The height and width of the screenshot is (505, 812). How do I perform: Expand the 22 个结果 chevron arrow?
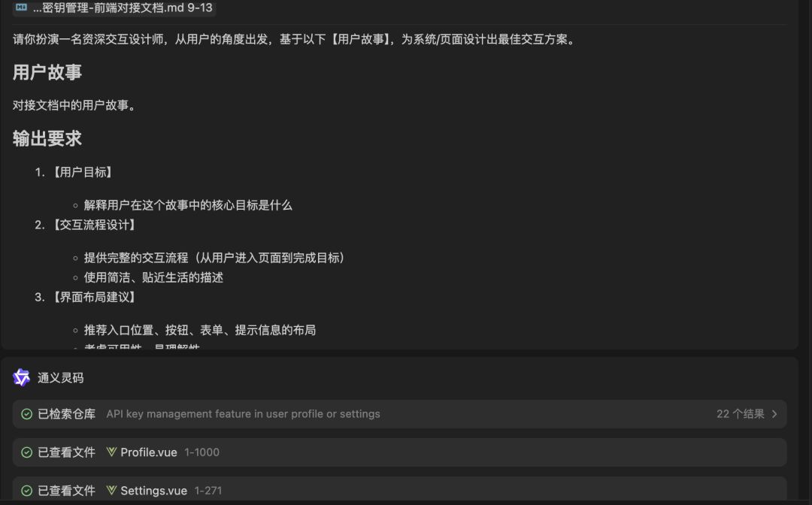[774, 414]
